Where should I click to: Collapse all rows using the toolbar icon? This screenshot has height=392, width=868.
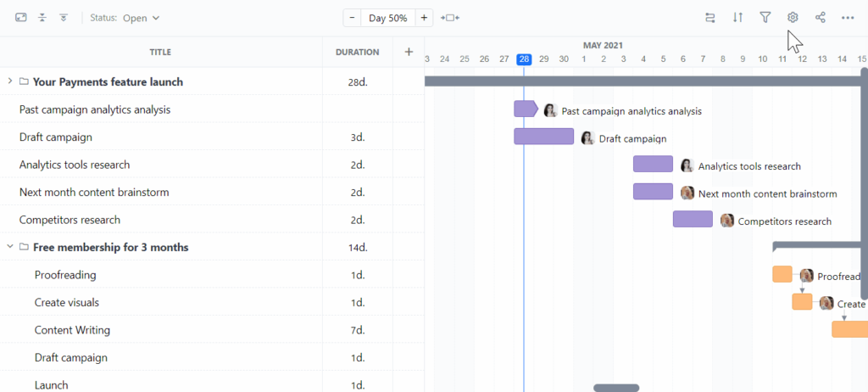(x=42, y=17)
